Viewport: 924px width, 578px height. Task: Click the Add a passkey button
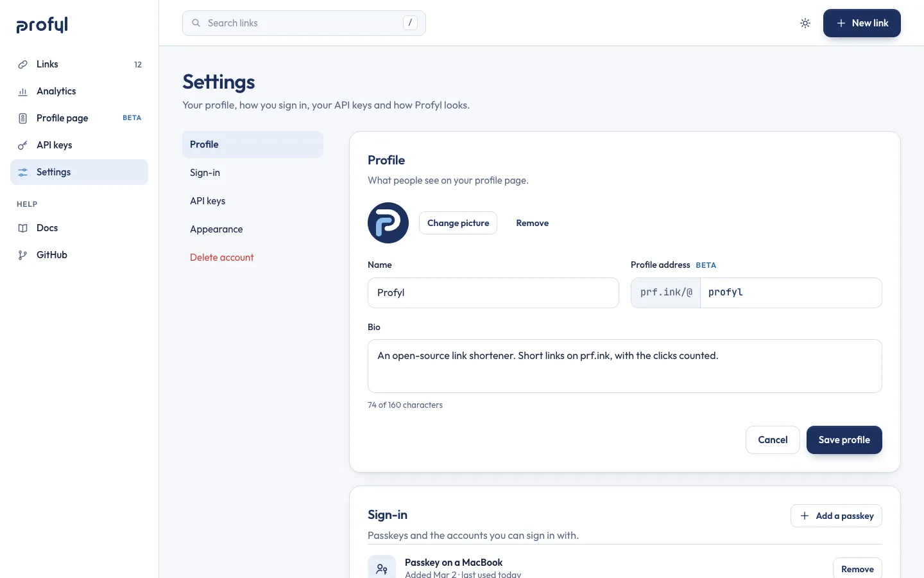coord(836,516)
